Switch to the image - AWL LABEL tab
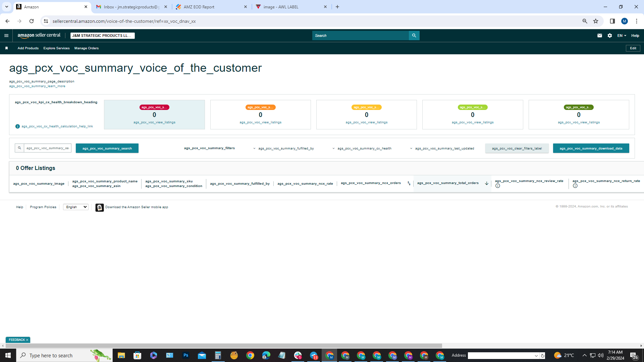 click(291, 7)
